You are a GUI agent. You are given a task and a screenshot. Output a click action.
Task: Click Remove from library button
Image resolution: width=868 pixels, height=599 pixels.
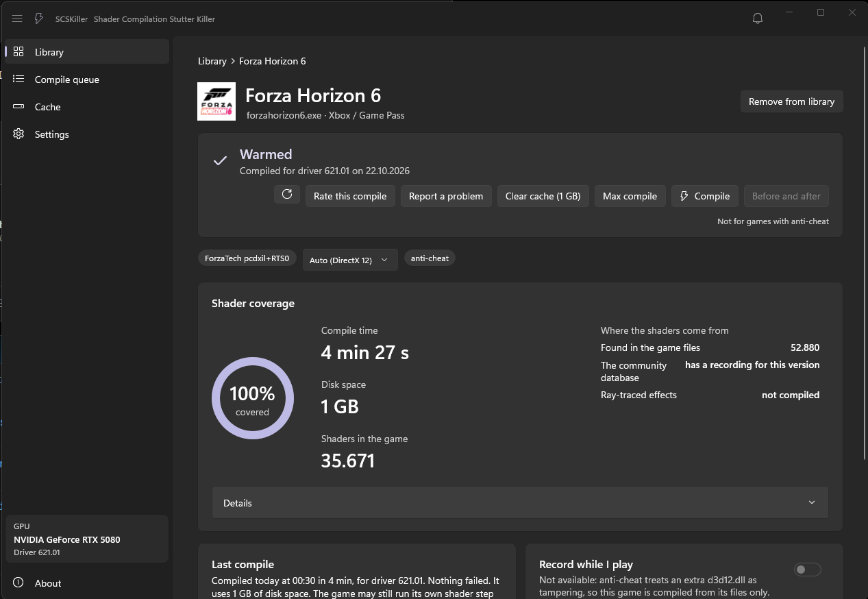pos(792,101)
